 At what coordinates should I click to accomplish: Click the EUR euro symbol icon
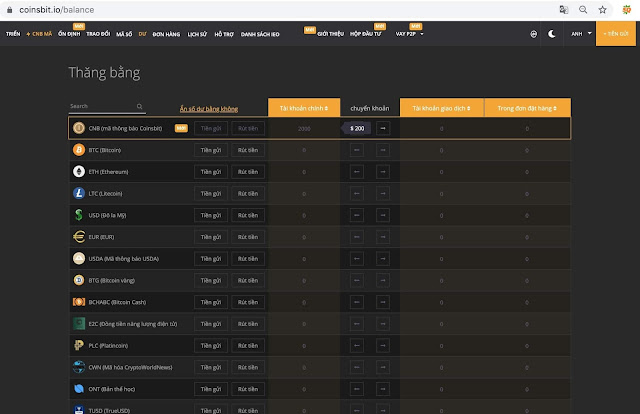pos(79,236)
